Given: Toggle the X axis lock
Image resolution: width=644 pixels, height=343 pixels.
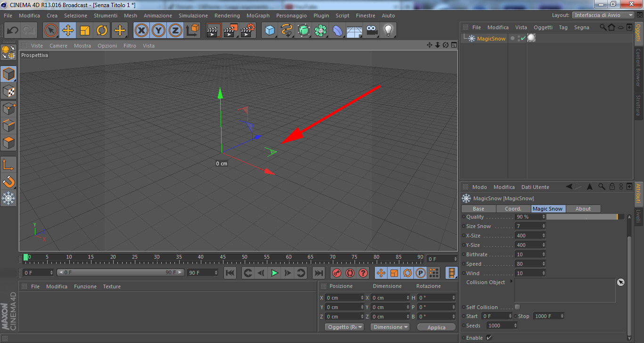Looking at the screenshot, I should tap(141, 31).
